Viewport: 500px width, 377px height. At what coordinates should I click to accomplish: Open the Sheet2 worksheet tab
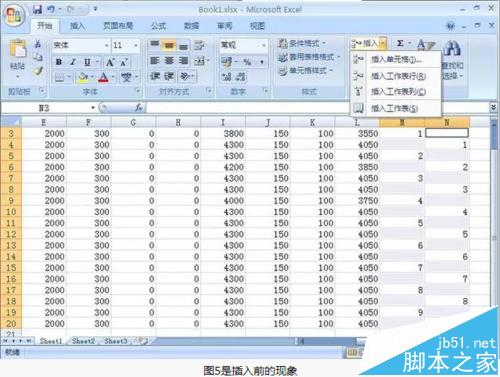[83, 341]
